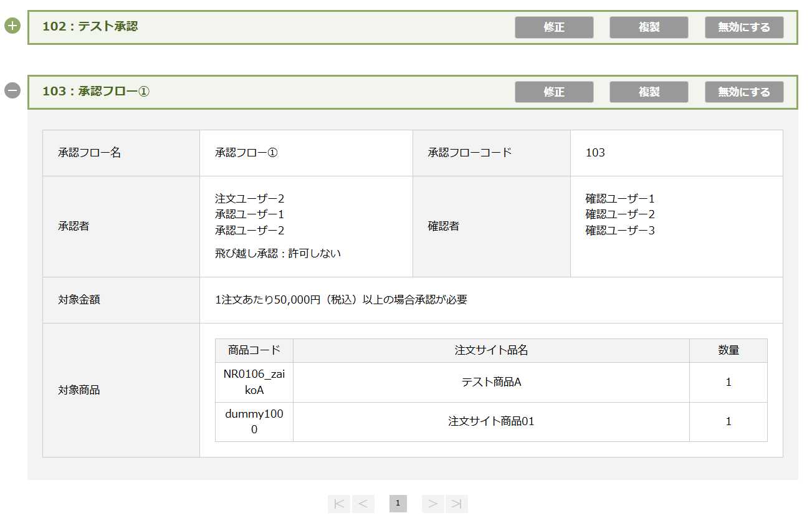Collapse the 103 承認フロー① section with minus icon
The width and height of the screenshot is (812, 518).
12,91
